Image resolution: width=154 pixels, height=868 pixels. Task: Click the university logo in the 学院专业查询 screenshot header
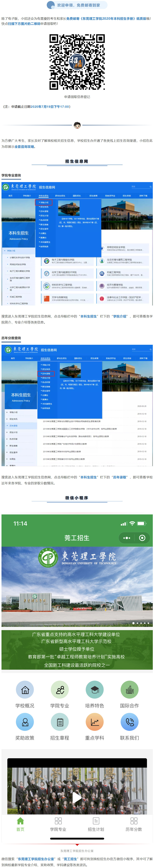tap(5, 187)
